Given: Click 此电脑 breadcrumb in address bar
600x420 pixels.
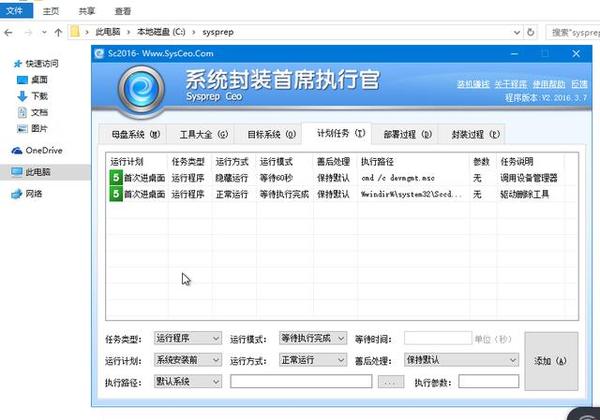Looking at the screenshot, I should click(108, 32).
